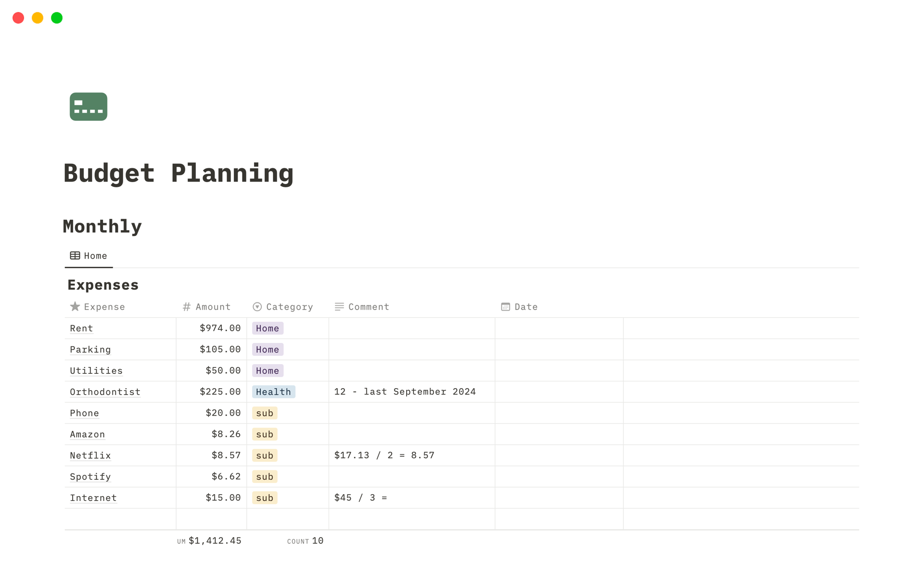The image size is (924, 578).
Task: Click the table view icon beside Home
Action: click(x=74, y=255)
